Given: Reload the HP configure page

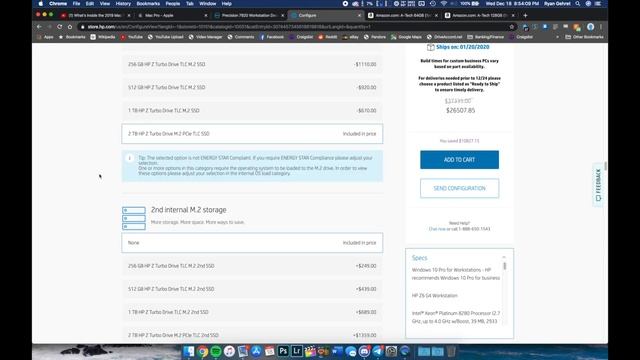Looking at the screenshot, I should [x=60, y=27].
